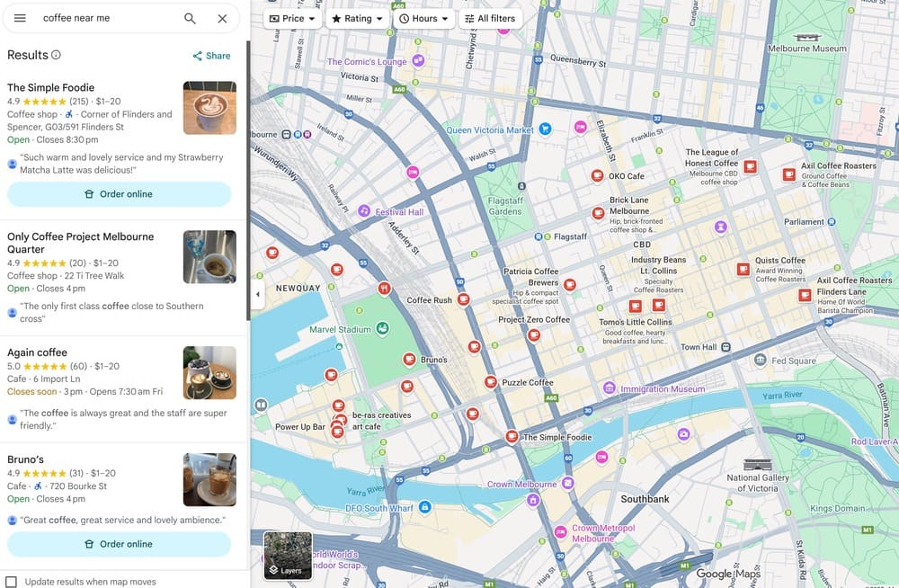Click the search magnifier icon
Image resolution: width=899 pixels, height=588 pixels.
[190, 18]
